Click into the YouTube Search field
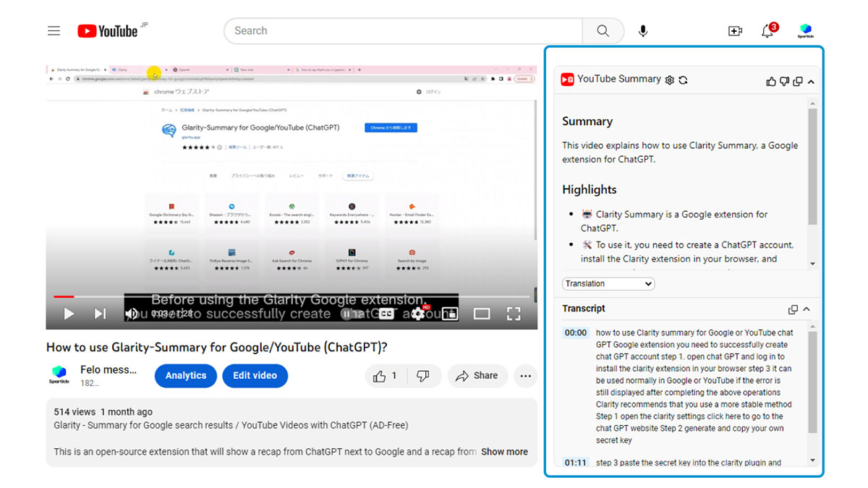 coord(403,31)
